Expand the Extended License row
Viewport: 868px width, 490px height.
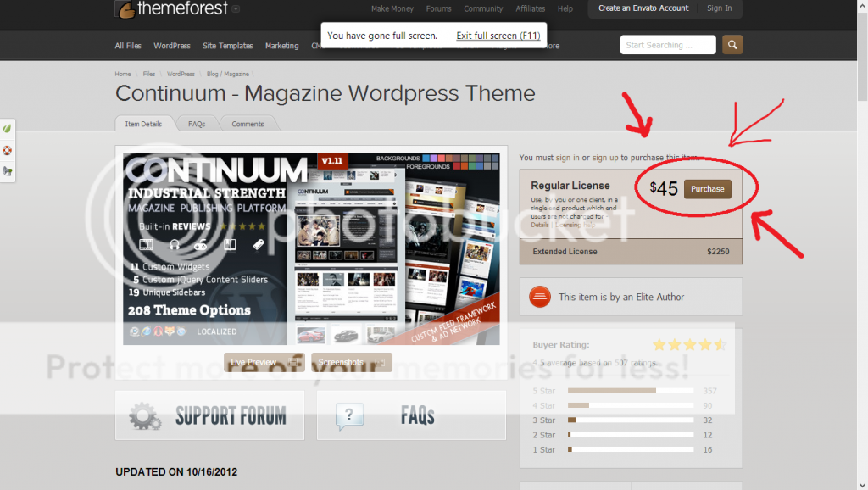(631, 252)
